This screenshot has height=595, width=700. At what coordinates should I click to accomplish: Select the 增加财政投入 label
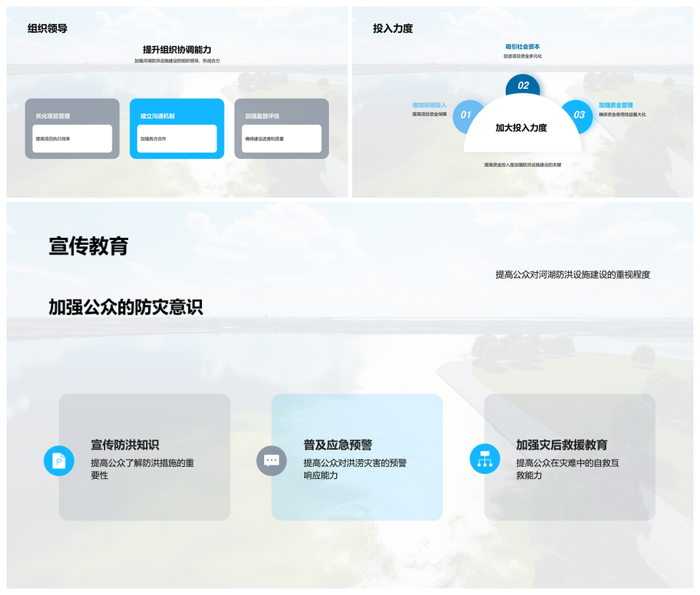(x=429, y=105)
